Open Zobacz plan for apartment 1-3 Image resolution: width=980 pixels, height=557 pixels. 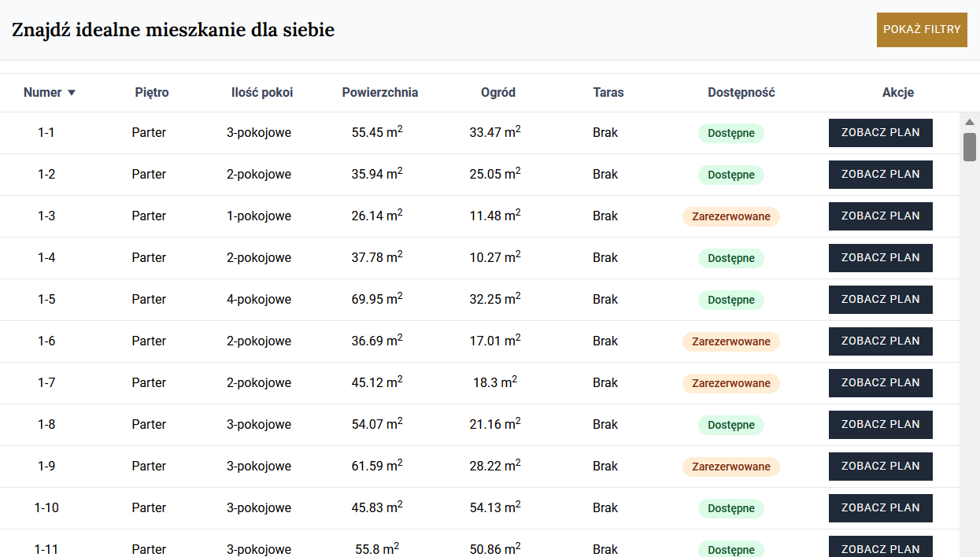880,216
